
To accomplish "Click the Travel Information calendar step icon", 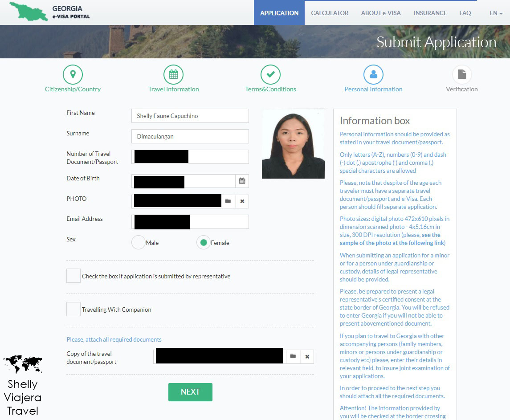I will click(x=173, y=74).
